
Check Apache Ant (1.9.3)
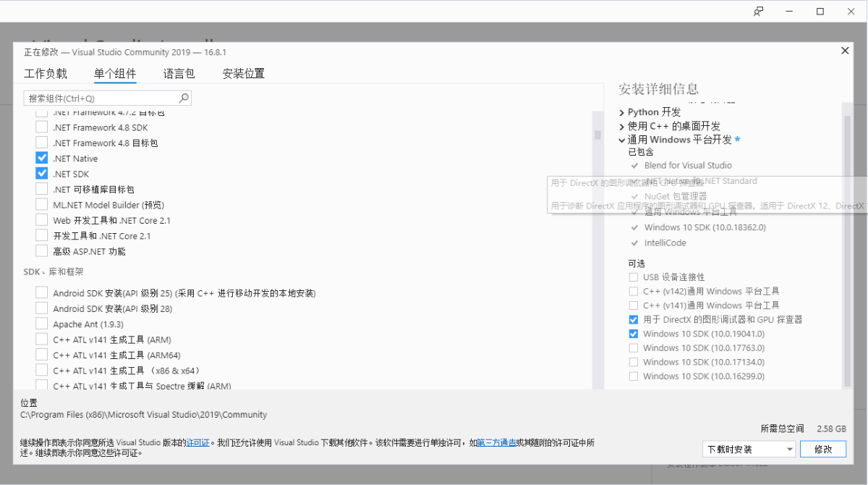[42, 324]
